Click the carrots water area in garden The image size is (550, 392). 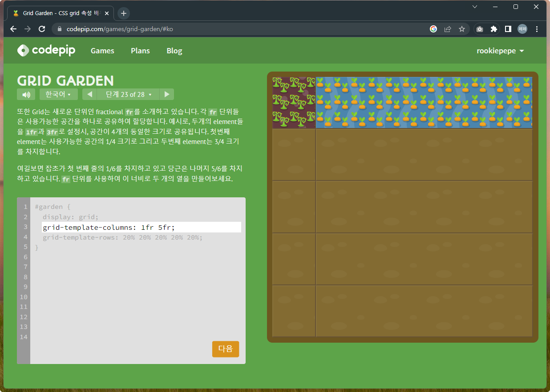point(424,103)
